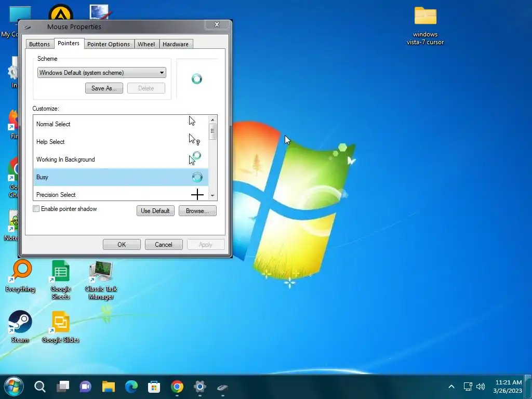Click the Customize list scrollbar thumb

tap(212, 131)
